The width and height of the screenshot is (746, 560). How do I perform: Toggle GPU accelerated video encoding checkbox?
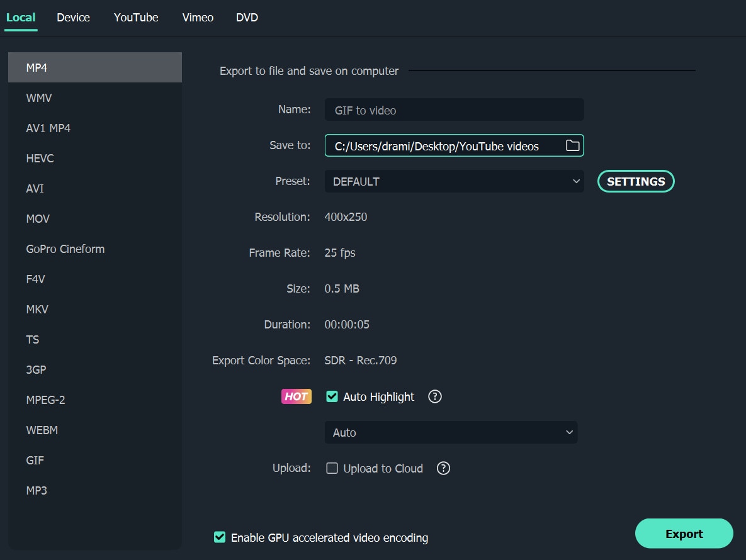(220, 537)
